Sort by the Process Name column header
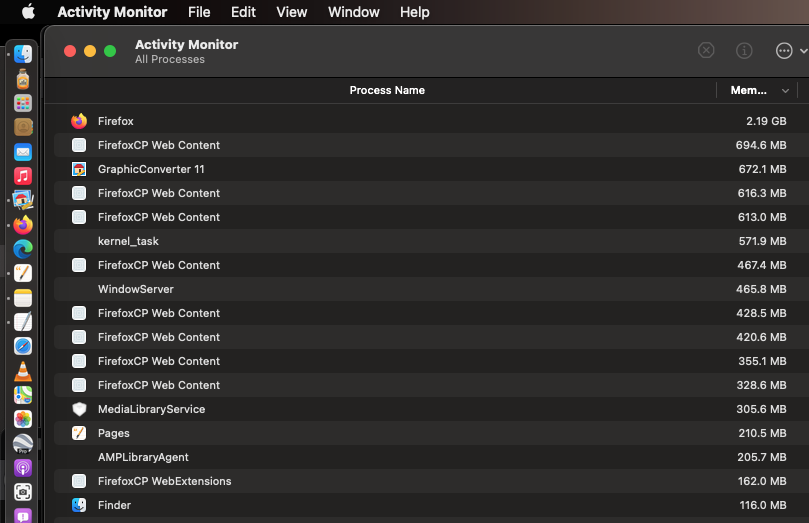This screenshot has width=809, height=523. click(387, 90)
